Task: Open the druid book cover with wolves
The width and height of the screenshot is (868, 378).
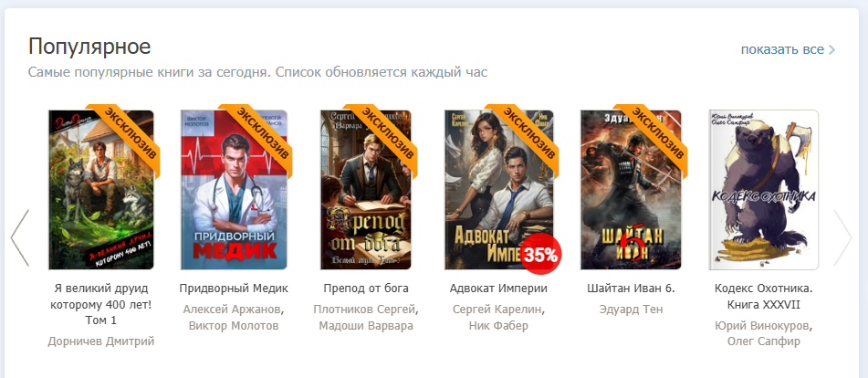Action: tap(100, 189)
